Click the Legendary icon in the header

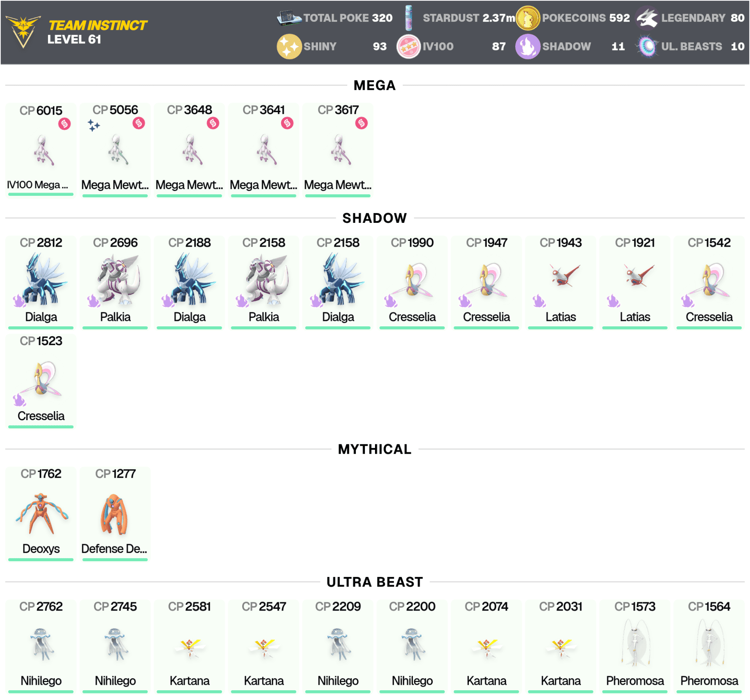[647, 18]
